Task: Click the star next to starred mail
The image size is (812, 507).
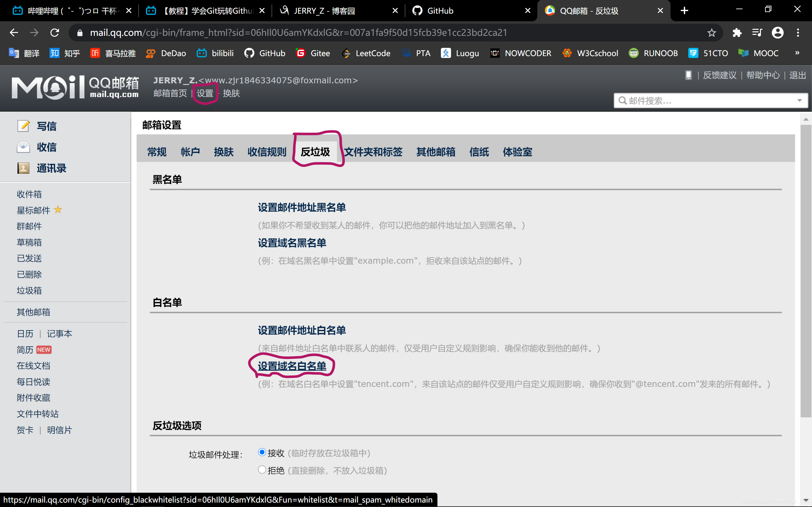Action: click(x=58, y=209)
